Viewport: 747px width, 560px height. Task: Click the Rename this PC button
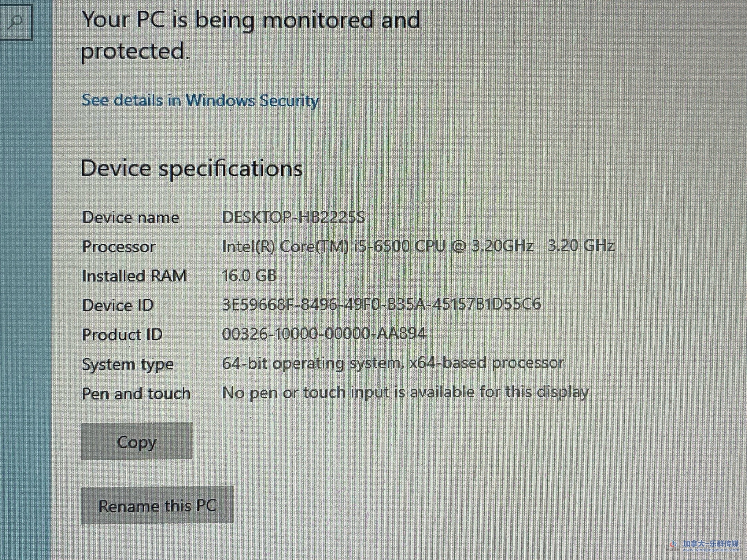157,505
